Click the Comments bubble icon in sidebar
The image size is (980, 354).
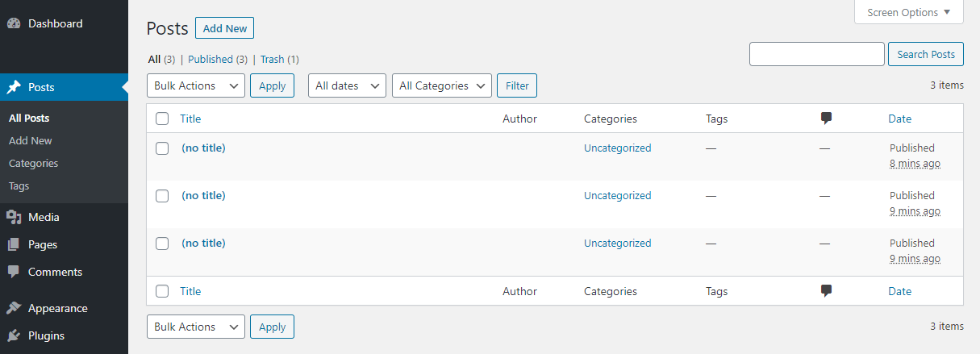point(14,272)
